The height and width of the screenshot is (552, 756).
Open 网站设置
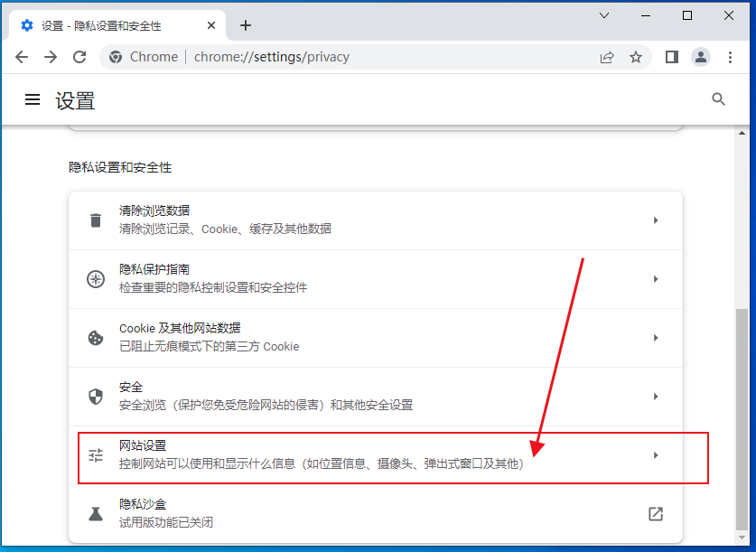376,455
